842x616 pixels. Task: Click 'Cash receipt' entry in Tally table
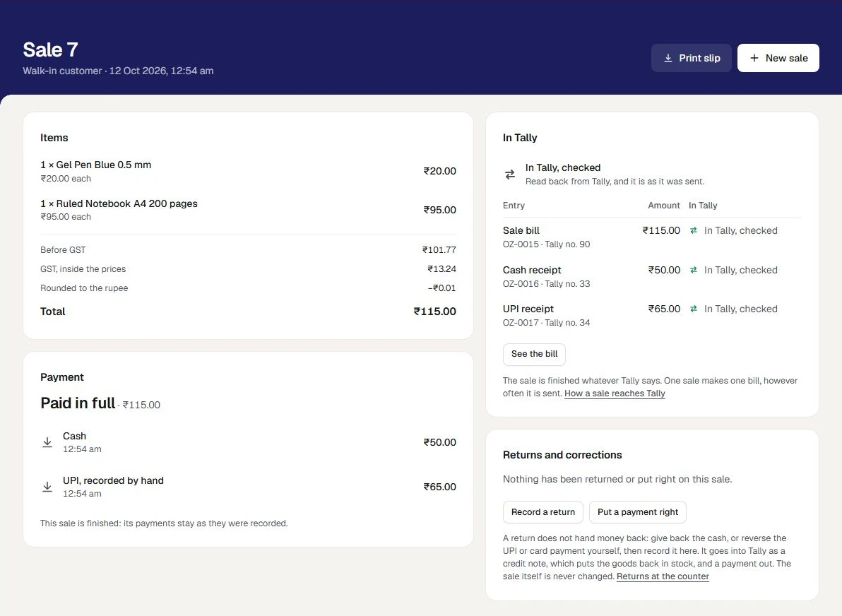click(x=532, y=270)
